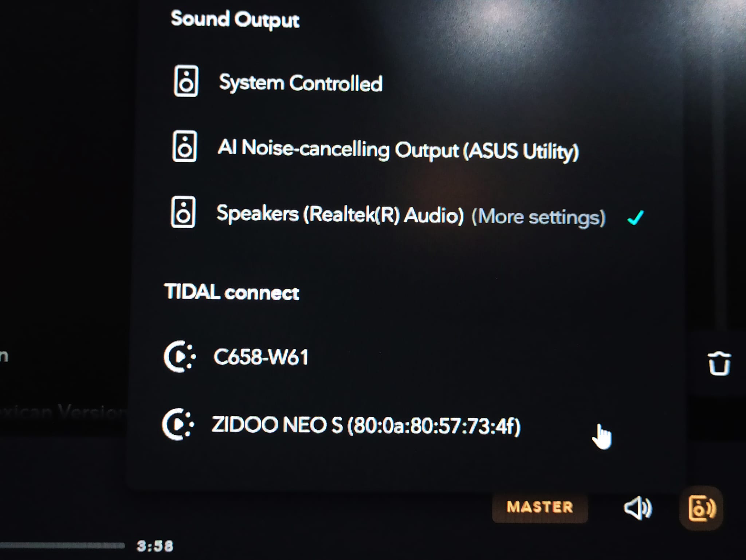Screen dimensions: 746x560
Task: Click the Sound Output heading
Action: pyautogui.click(x=235, y=19)
